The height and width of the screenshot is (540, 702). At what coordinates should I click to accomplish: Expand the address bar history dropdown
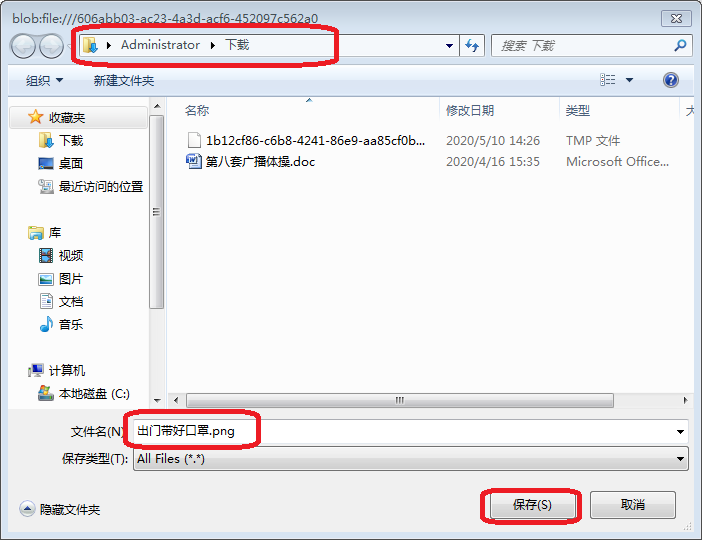click(x=449, y=46)
